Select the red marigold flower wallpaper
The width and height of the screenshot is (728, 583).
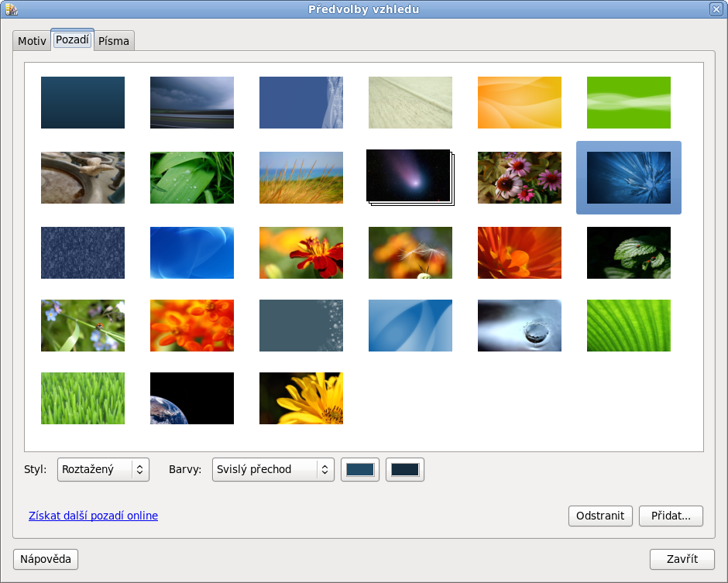[300, 253]
